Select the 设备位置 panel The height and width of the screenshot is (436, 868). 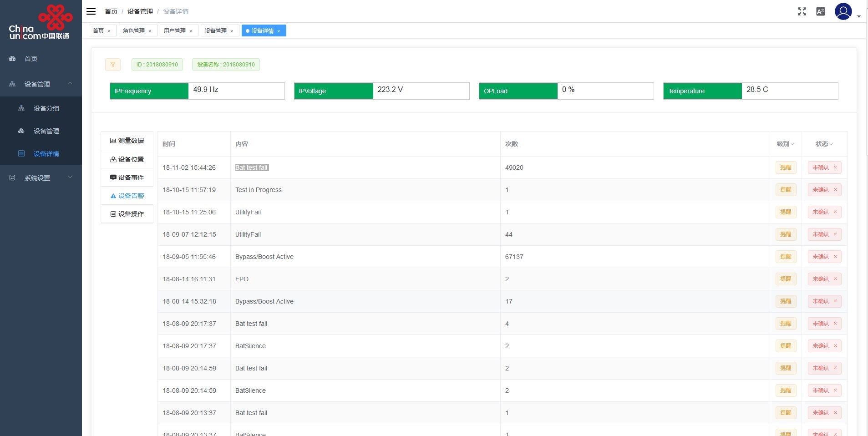(127, 159)
